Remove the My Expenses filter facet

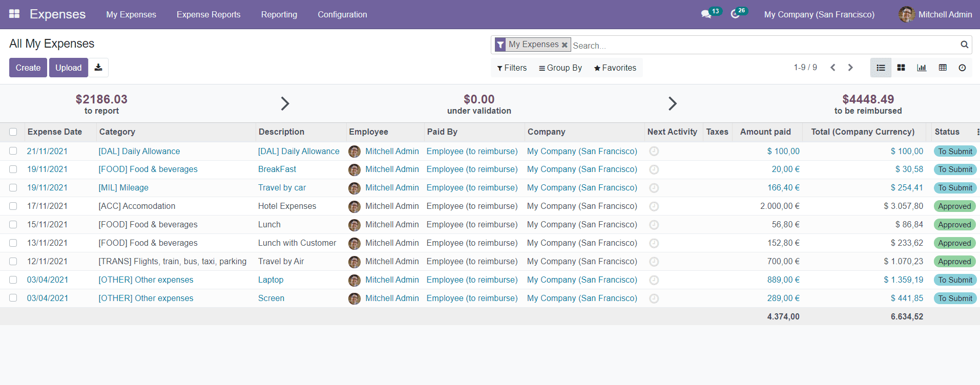[565, 45]
